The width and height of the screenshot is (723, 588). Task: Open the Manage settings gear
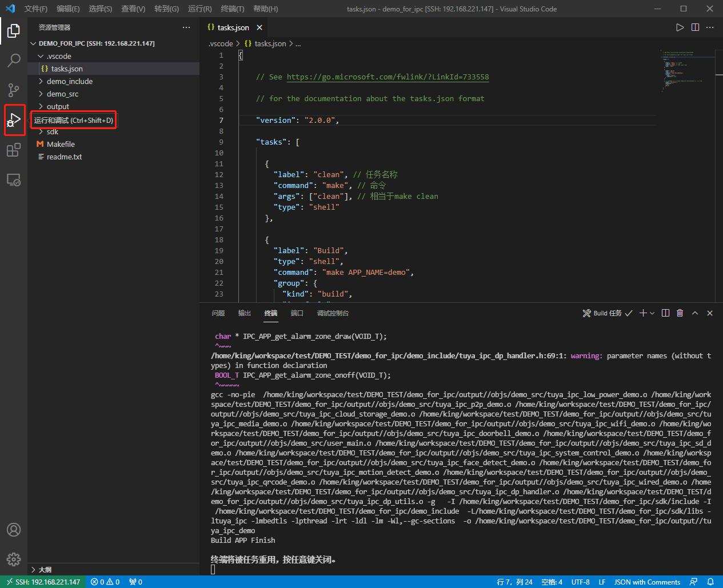[x=14, y=559]
